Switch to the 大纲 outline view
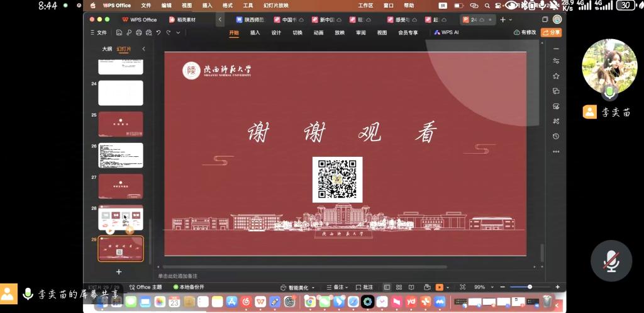This screenshot has height=313, width=644. 107,49
